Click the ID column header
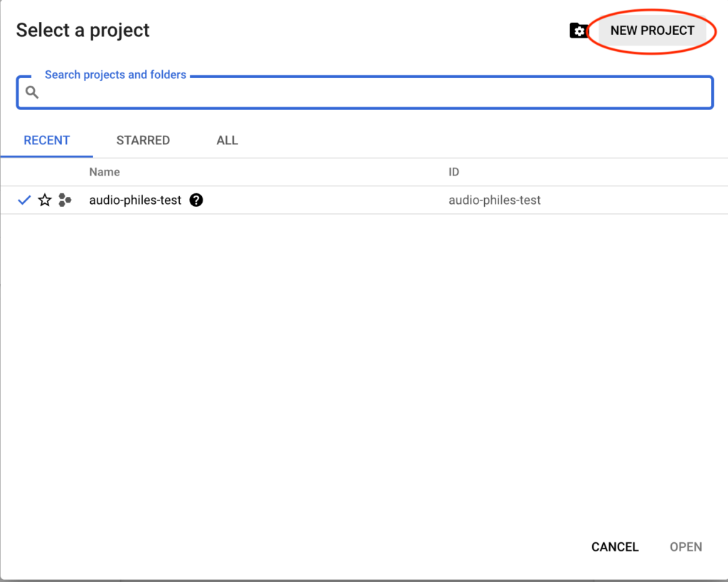The width and height of the screenshot is (728, 582). [x=454, y=172]
